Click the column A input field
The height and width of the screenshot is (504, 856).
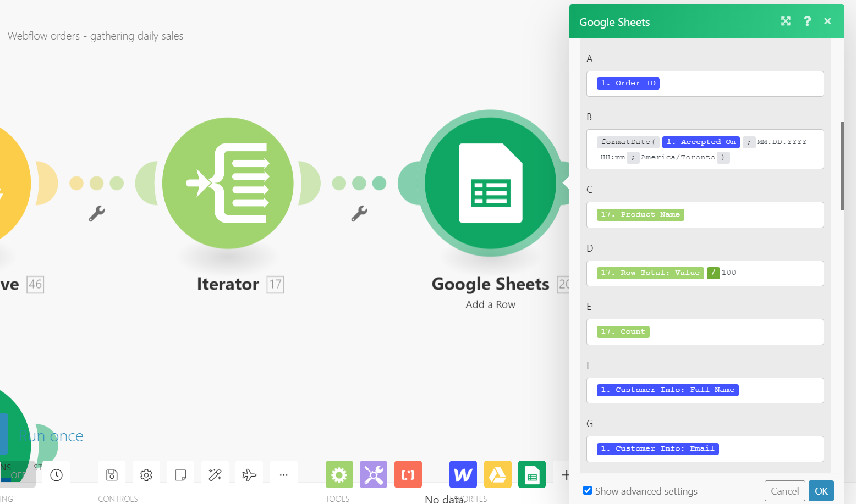705,84
